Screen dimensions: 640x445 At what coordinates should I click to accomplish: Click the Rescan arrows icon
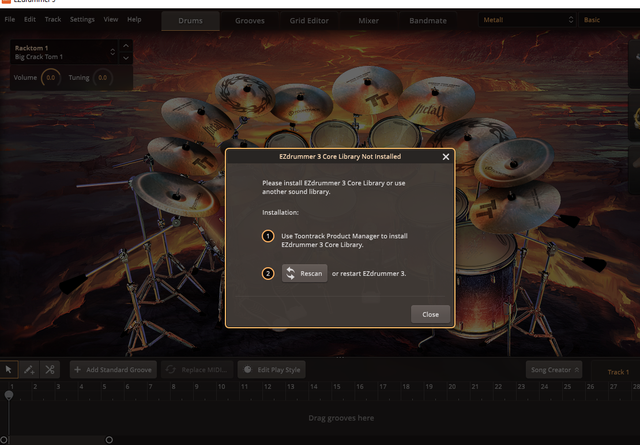point(290,274)
